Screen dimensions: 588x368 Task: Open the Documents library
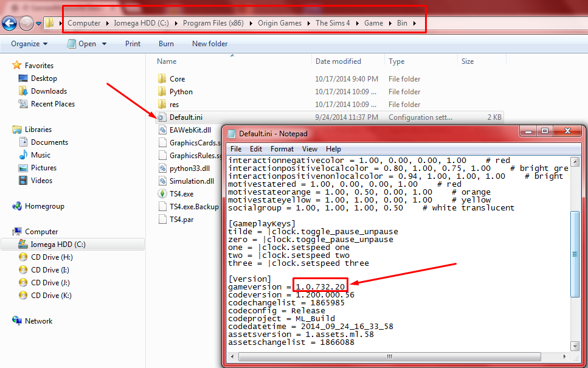pos(44,142)
